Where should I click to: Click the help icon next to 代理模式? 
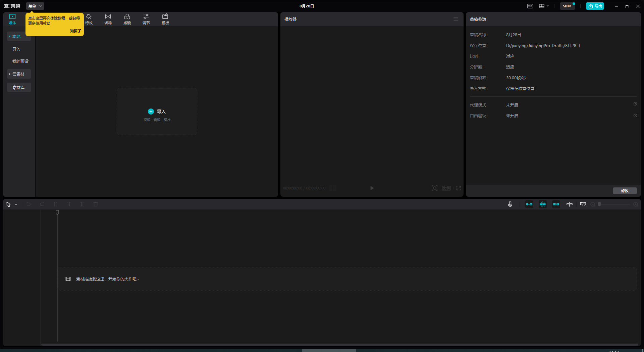pyautogui.click(x=635, y=104)
